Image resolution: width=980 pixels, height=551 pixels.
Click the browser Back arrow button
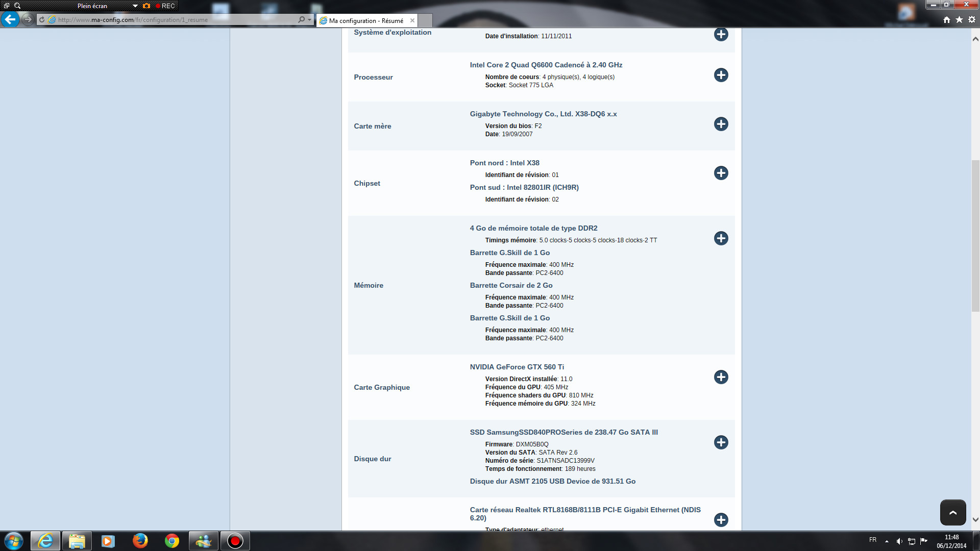10,19
